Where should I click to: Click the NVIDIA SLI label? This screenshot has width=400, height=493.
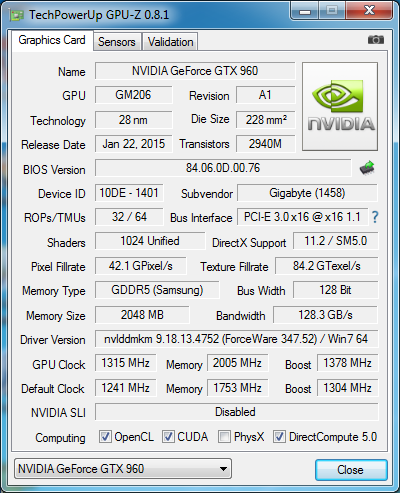(x=58, y=413)
